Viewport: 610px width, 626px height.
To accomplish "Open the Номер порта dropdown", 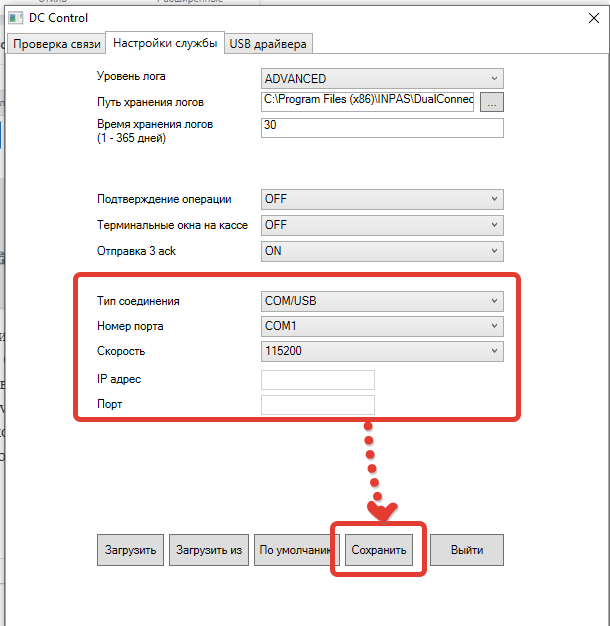I will (381, 326).
